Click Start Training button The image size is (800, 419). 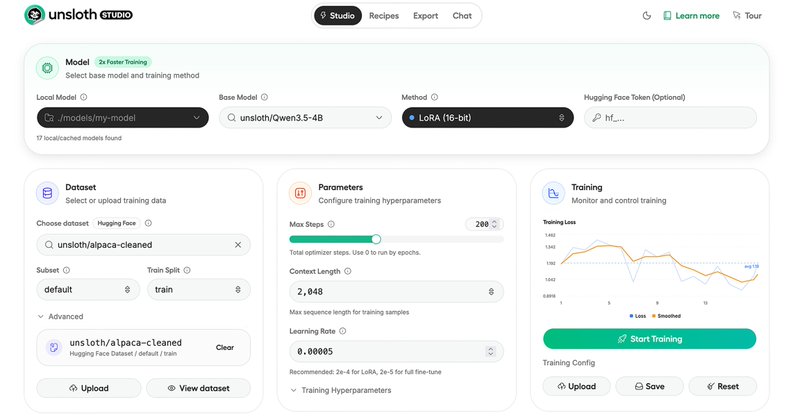(x=649, y=339)
